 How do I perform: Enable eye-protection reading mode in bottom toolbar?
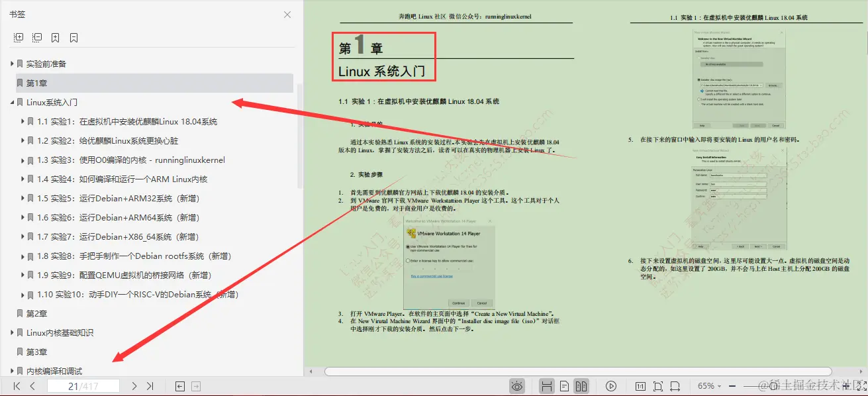(517, 385)
